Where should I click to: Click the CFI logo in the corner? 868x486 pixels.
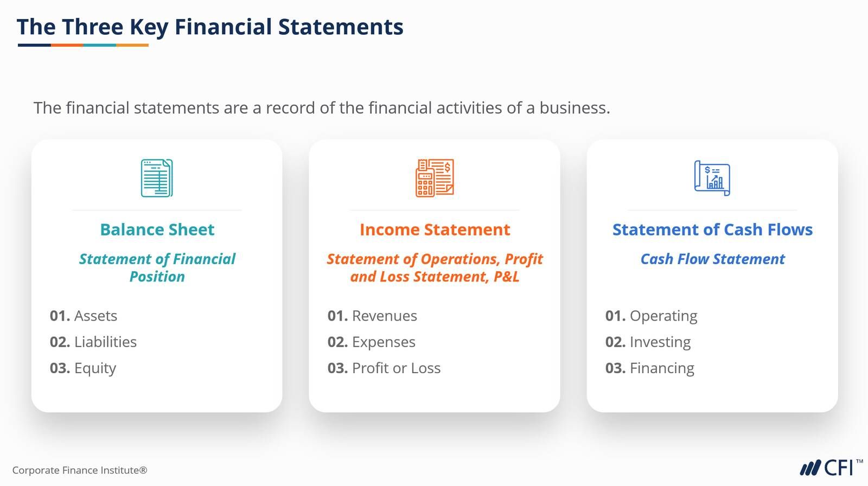[x=831, y=468]
